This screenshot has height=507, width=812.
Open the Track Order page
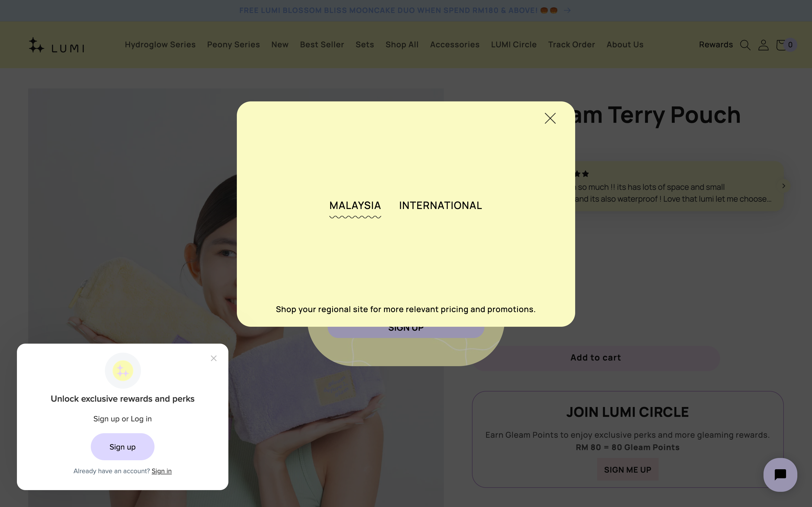pyautogui.click(x=572, y=45)
